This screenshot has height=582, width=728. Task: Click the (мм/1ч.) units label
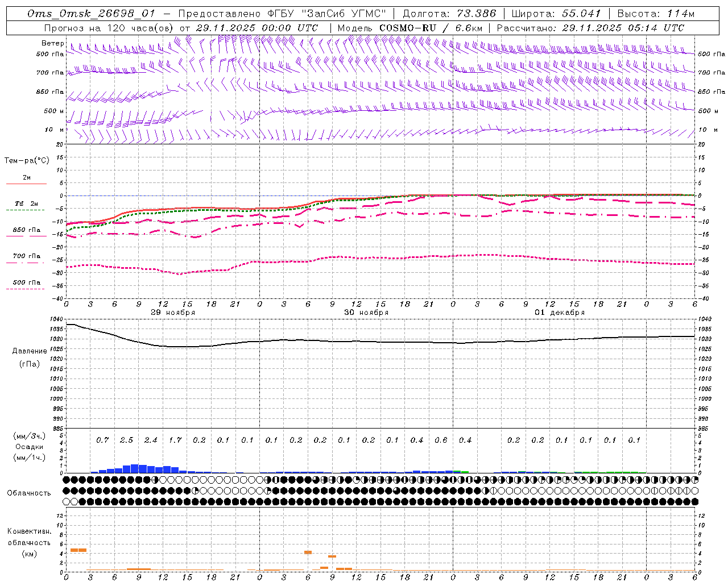[29, 458]
